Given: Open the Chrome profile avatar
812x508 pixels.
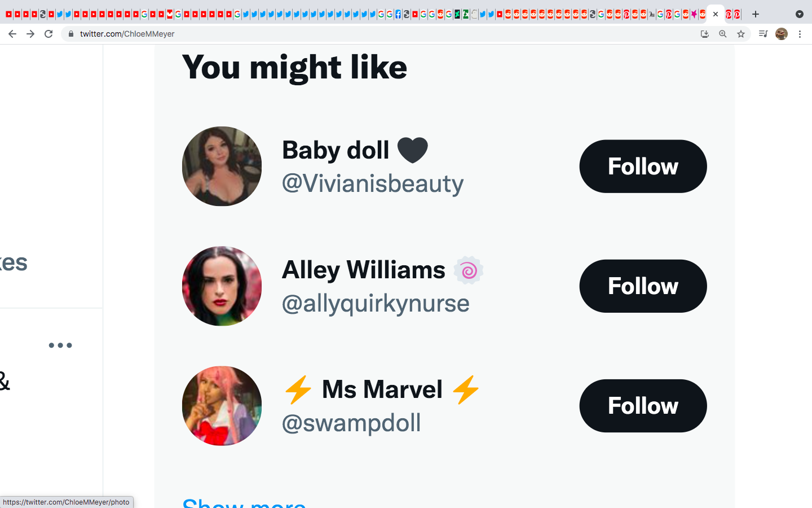Looking at the screenshot, I should 781,34.
